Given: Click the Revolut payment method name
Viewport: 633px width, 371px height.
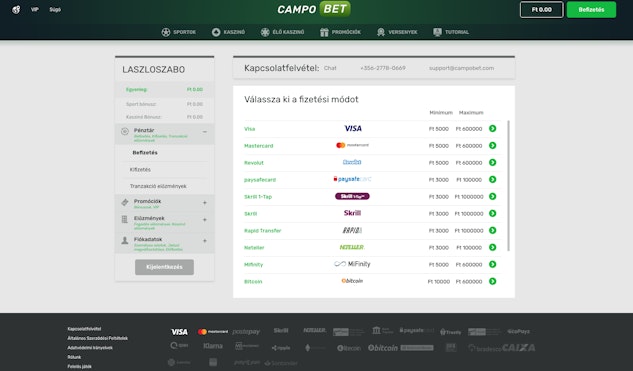Looking at the screenshot, I should 254,163.
